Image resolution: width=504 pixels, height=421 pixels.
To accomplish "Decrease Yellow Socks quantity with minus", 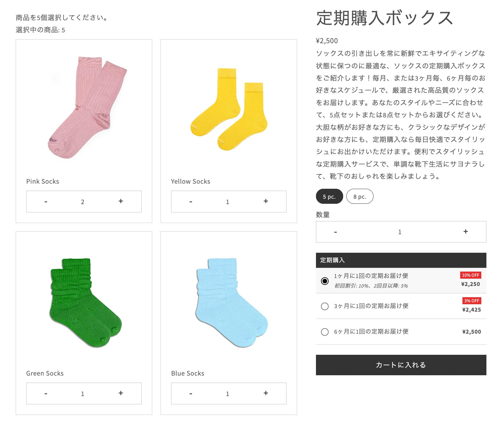I will tap(191, 202).
